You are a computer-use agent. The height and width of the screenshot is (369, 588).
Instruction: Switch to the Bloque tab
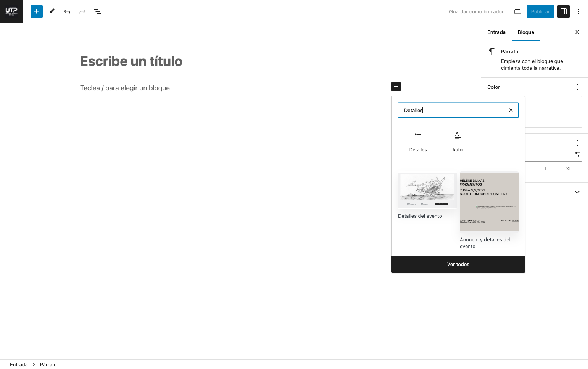coord(526,32)
